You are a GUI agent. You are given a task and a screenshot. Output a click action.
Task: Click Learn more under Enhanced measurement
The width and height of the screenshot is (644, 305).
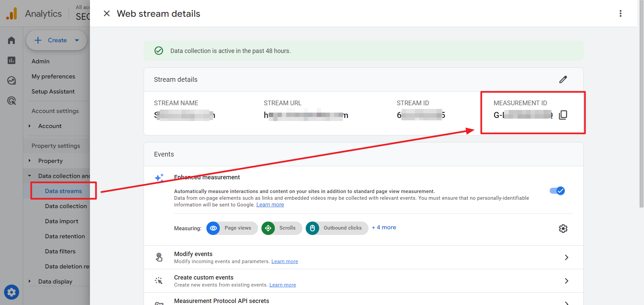270,205
